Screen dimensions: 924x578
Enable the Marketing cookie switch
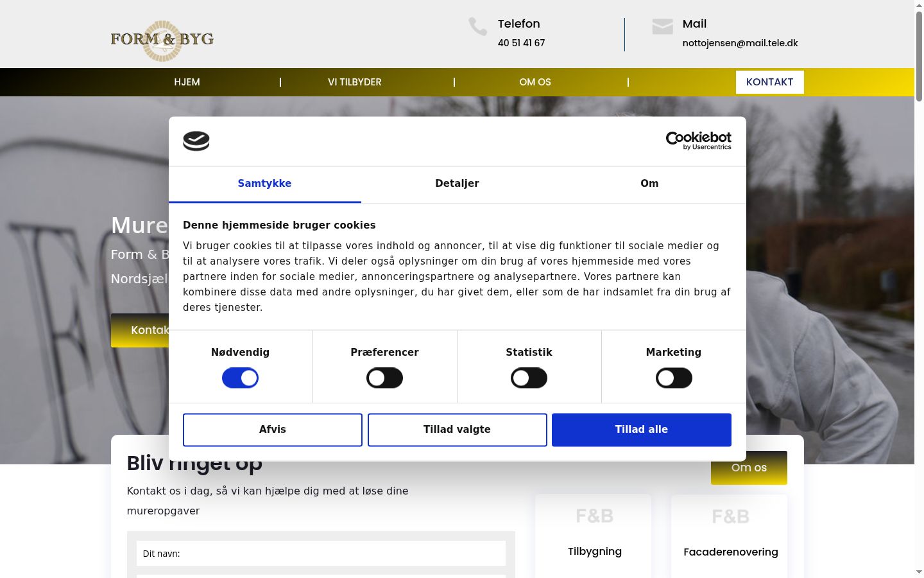click(674, 378)
